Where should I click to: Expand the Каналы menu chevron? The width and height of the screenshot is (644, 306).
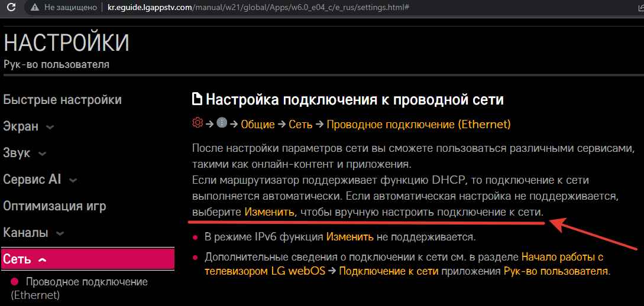tap(60, 233)
